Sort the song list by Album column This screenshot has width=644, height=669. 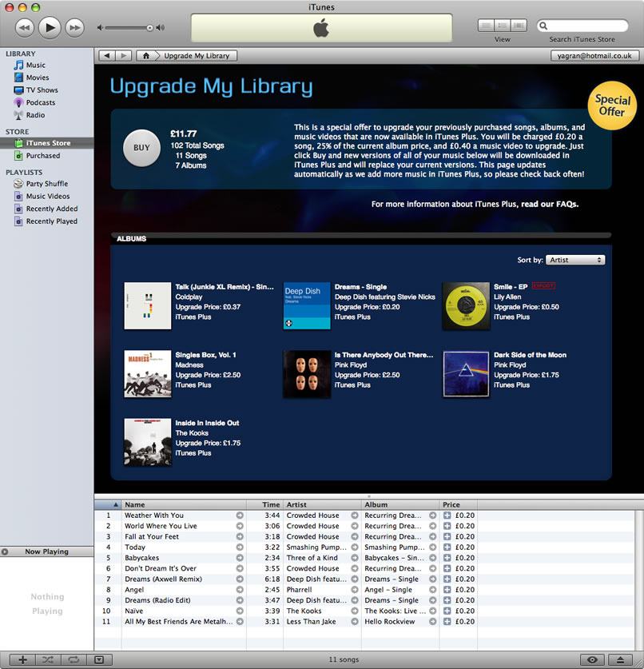click(400, 504)
